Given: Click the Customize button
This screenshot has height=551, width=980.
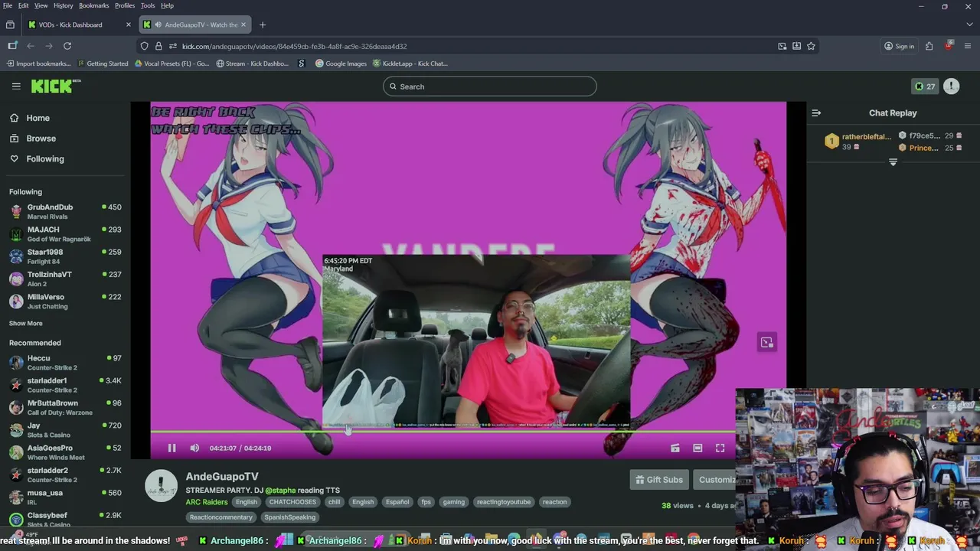Looking at the screenshot, I should [x=717, y=480].
